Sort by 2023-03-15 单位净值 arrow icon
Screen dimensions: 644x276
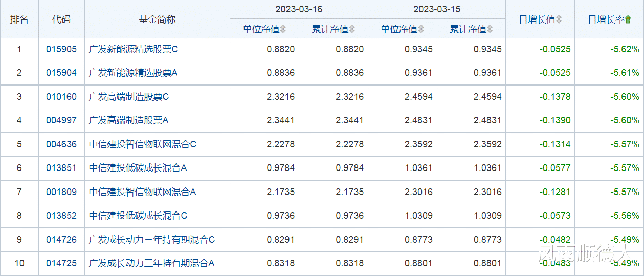pos(421,29)
